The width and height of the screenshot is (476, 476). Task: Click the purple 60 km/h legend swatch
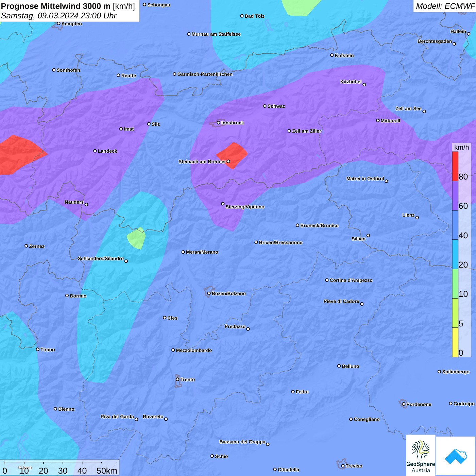(455, 196)
